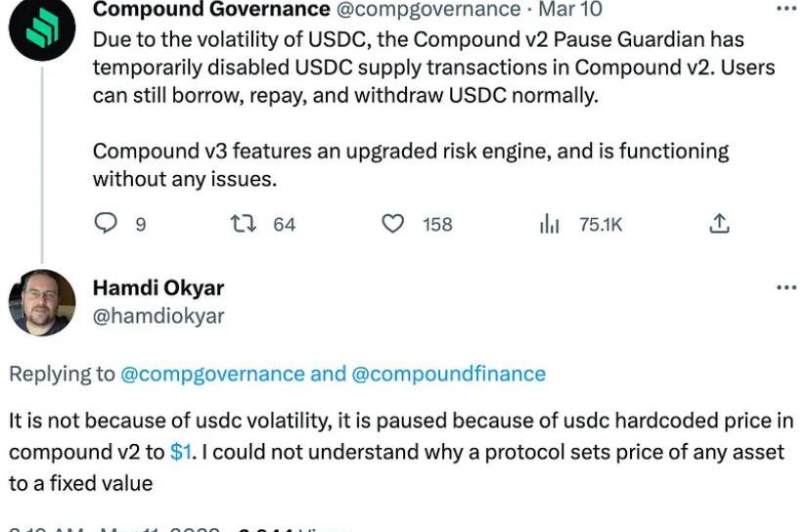Screen dimensions: 810x532
Task: Share the tweet with the upload icon
Action: click(x=719, y=224)
